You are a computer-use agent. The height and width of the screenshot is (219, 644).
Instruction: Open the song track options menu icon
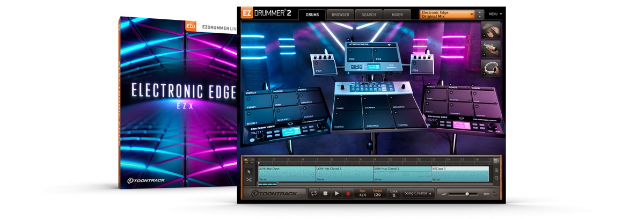point(496,160)
